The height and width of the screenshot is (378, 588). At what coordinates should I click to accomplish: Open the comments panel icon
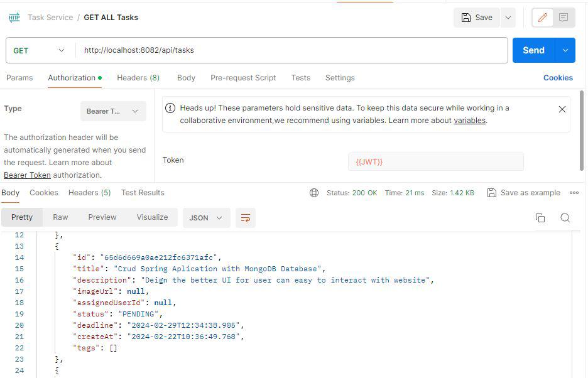(563, 17)
